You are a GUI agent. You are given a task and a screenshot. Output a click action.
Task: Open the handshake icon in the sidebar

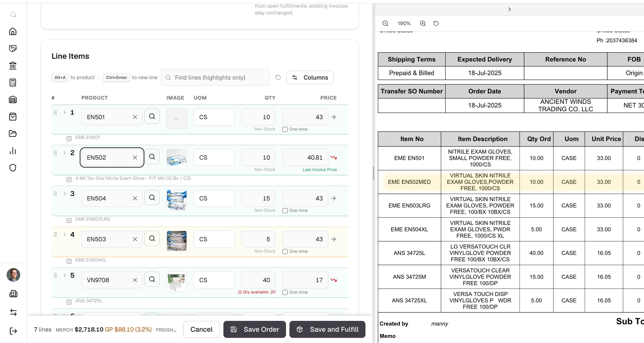click(13, 49)
